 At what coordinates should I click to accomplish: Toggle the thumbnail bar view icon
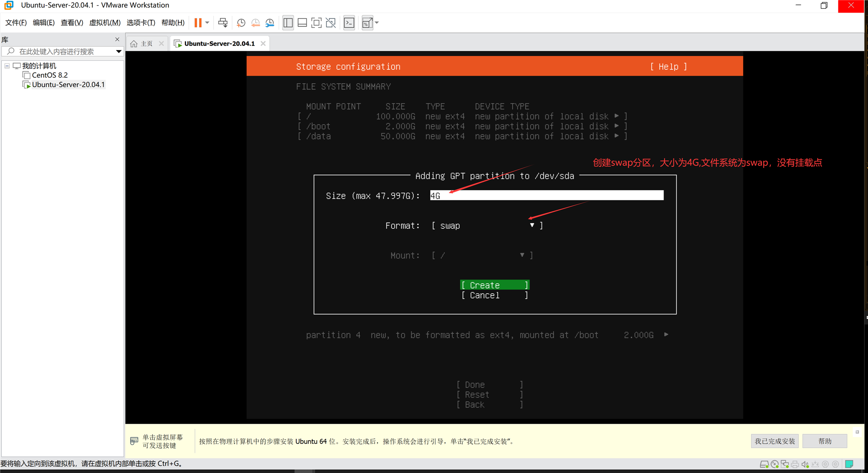[x=303, y=23]
